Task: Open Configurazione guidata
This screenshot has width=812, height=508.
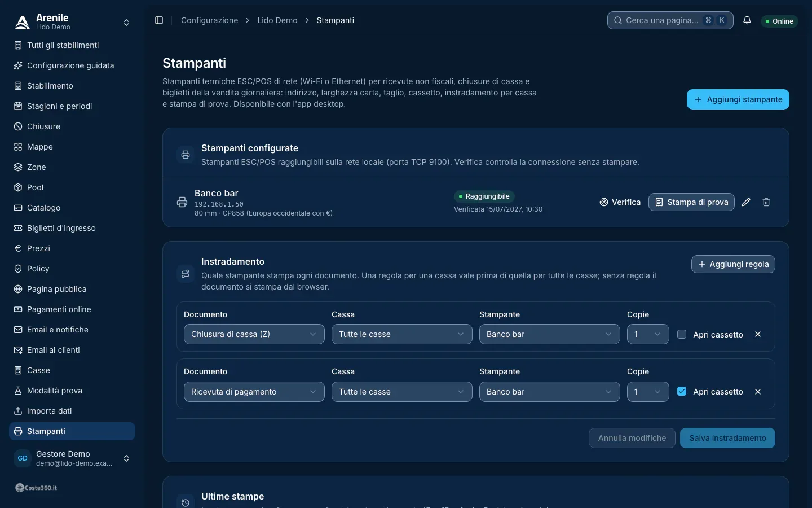Action: tap(72, 65)
